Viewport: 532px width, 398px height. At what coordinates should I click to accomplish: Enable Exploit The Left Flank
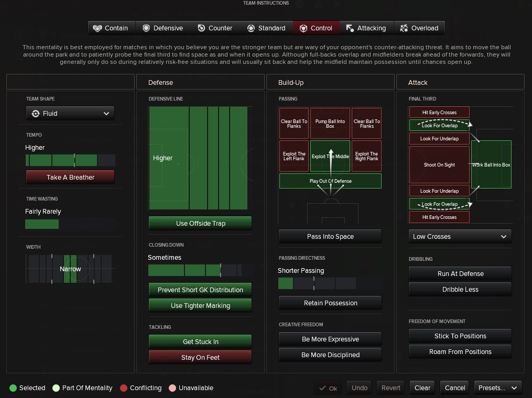pyautogui.click(x=294, y=156)
